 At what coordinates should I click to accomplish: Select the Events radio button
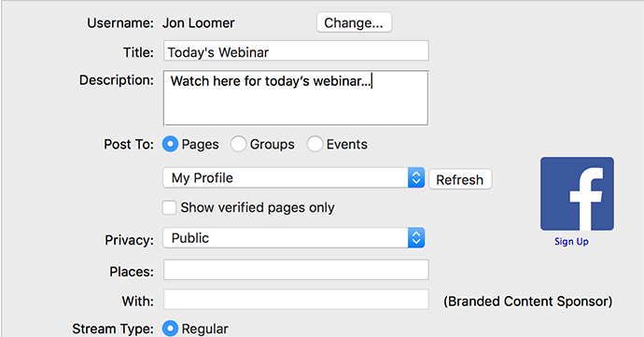[315, 145]
